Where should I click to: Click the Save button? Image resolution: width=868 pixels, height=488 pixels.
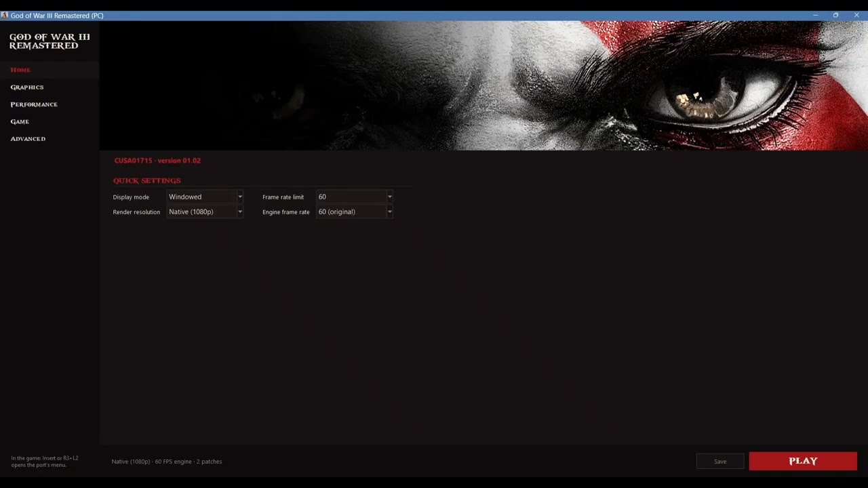(720, 462)
